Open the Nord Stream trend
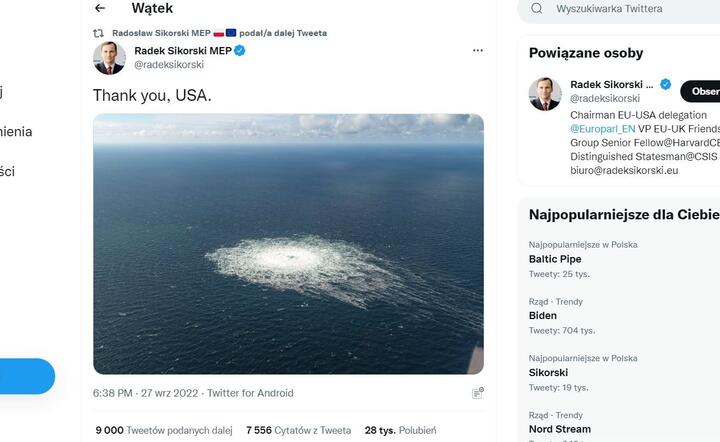The image size is (720, 442). 559,429
